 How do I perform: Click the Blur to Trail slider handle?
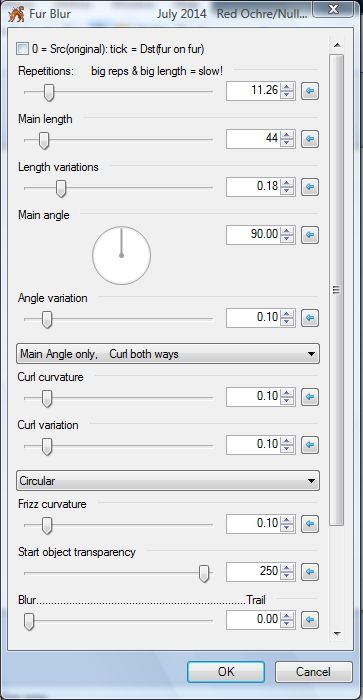coord(29,621)
